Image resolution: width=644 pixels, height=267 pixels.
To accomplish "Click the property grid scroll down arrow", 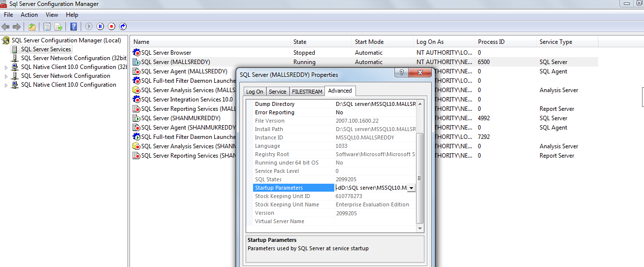I will [420, 229].
